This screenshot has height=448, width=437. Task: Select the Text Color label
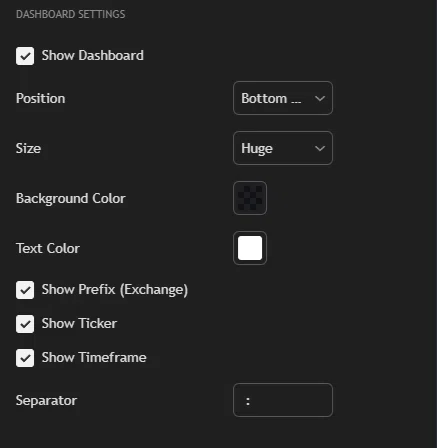[48, 248]
